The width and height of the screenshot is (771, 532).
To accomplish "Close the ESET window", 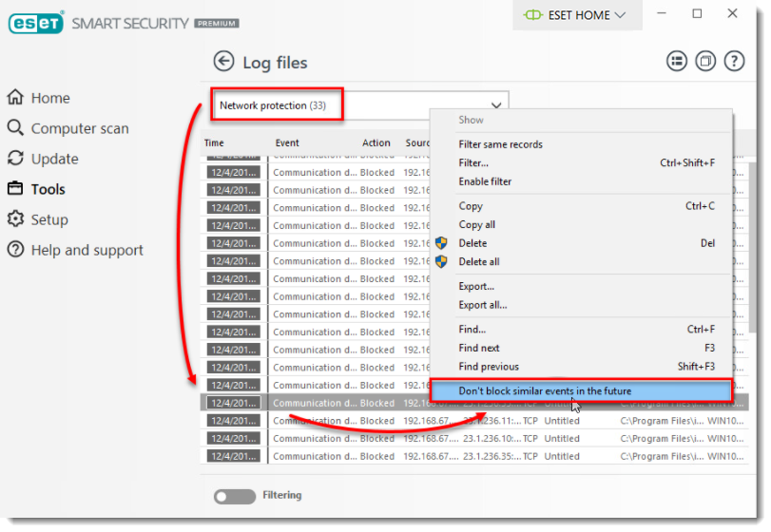I will 733,13.
